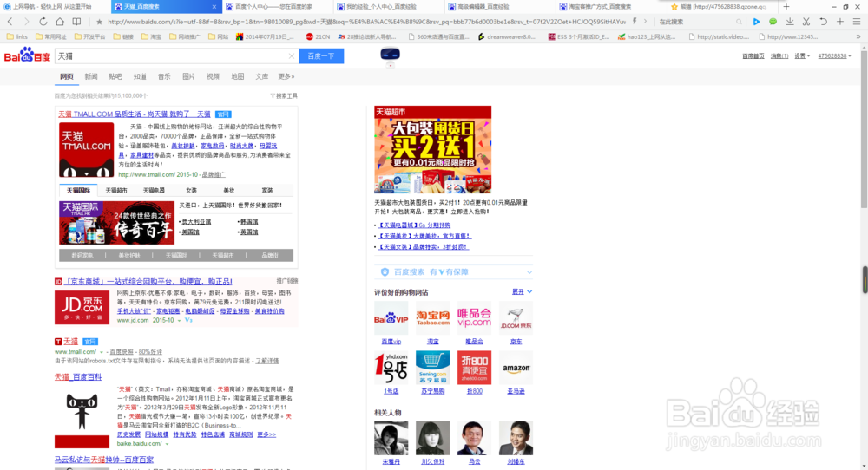The image size is (868, 470).
Task: Open the 天猫_百度百科 result link
Action: tap(78, 376)
